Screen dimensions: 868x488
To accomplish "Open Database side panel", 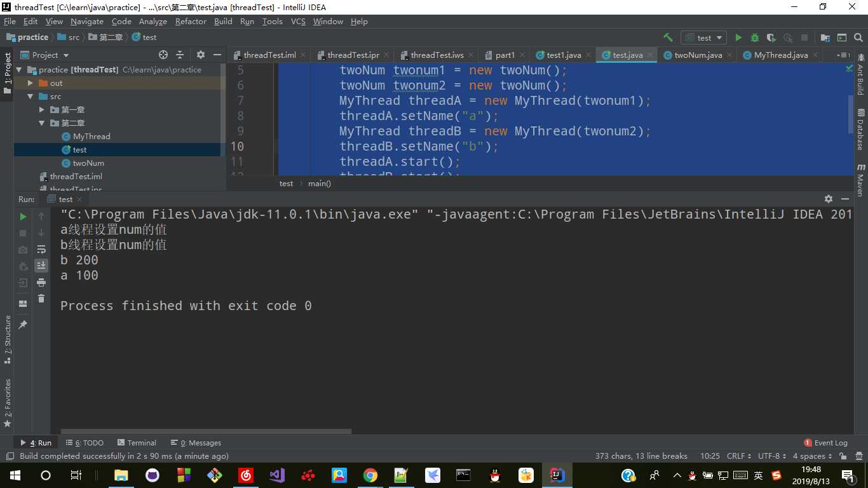I will 860,130.
